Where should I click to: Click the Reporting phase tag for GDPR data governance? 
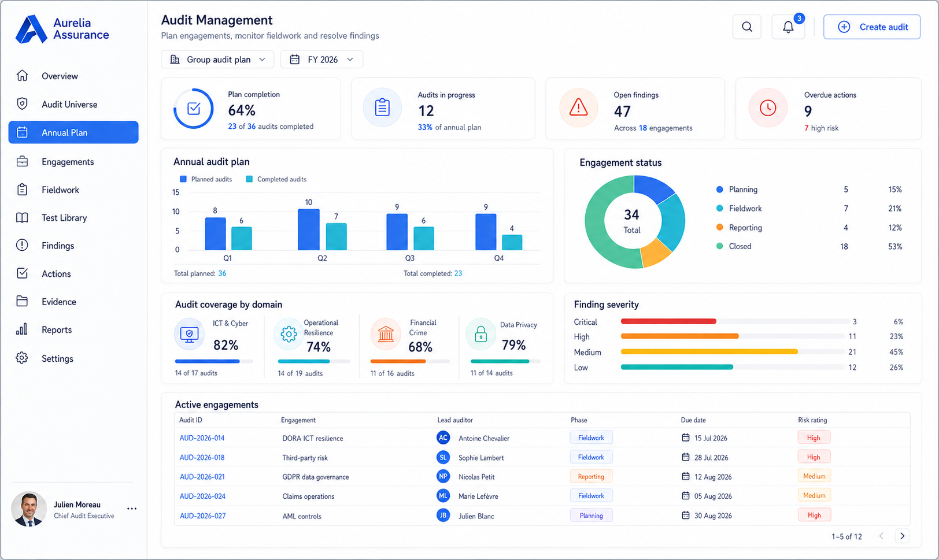pos(591,477)
